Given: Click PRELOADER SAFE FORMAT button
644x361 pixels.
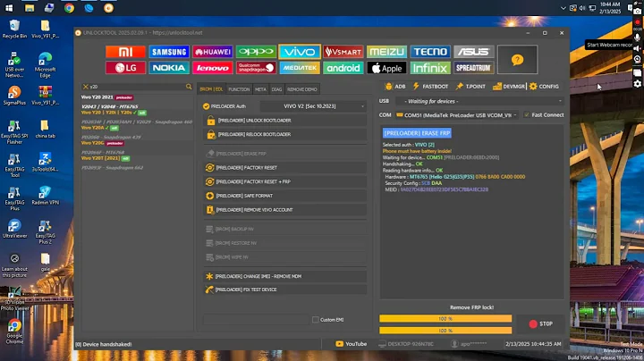Looking at the screenshot, I should (285, 196).
